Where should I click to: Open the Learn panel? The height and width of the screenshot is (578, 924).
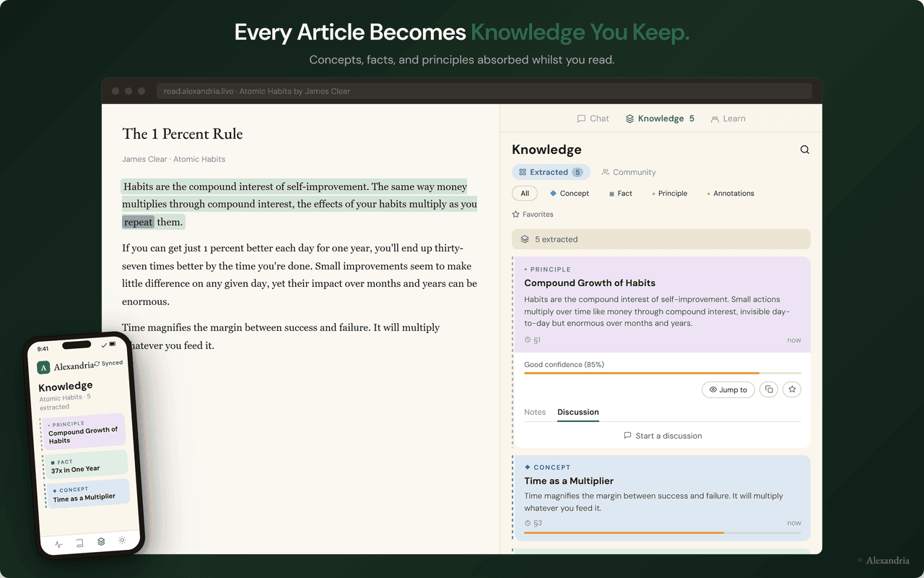pos(728,118)
